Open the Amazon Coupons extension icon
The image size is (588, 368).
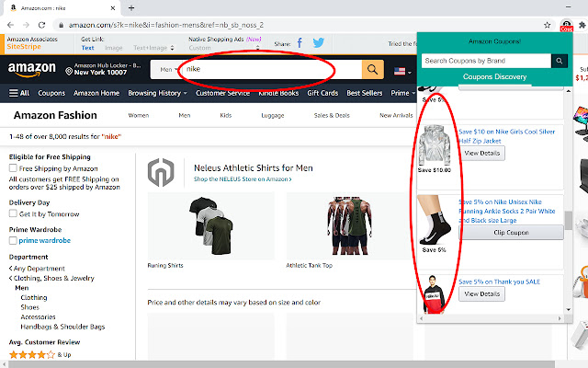[x=566, y=26]
